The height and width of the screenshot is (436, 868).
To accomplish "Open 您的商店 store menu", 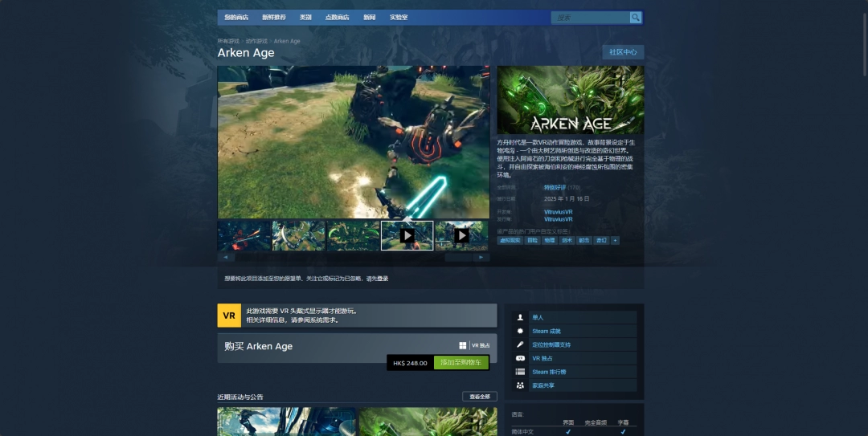I will (x=236, y=18).
